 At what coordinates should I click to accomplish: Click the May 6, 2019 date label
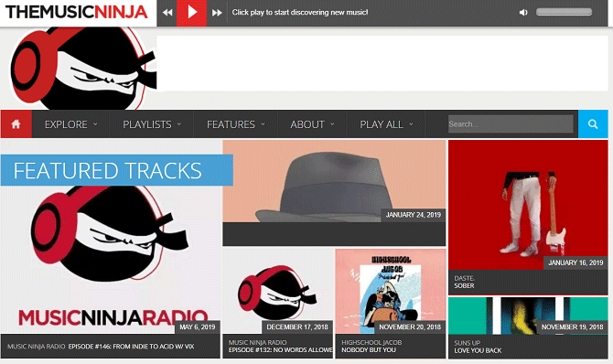198,327
